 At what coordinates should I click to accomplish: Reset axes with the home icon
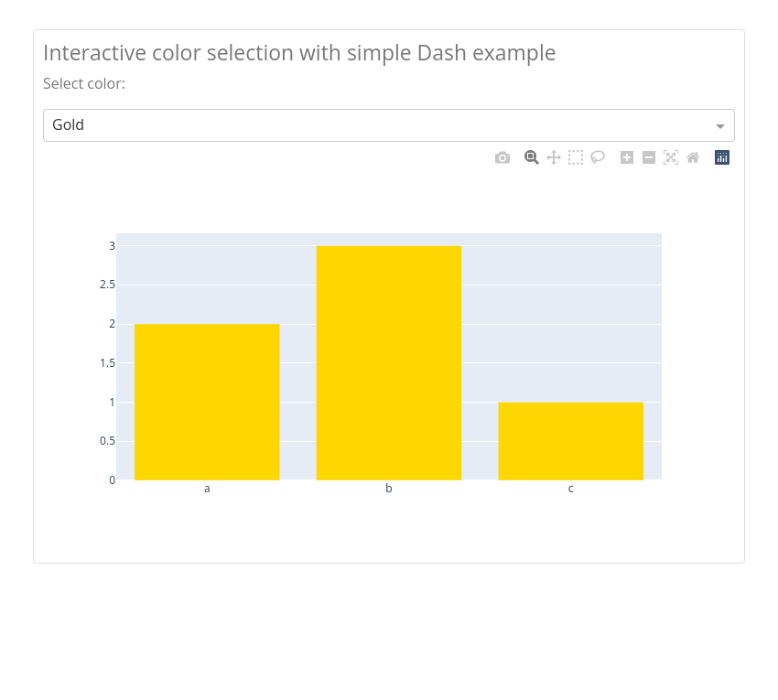[x=693, y=157]
